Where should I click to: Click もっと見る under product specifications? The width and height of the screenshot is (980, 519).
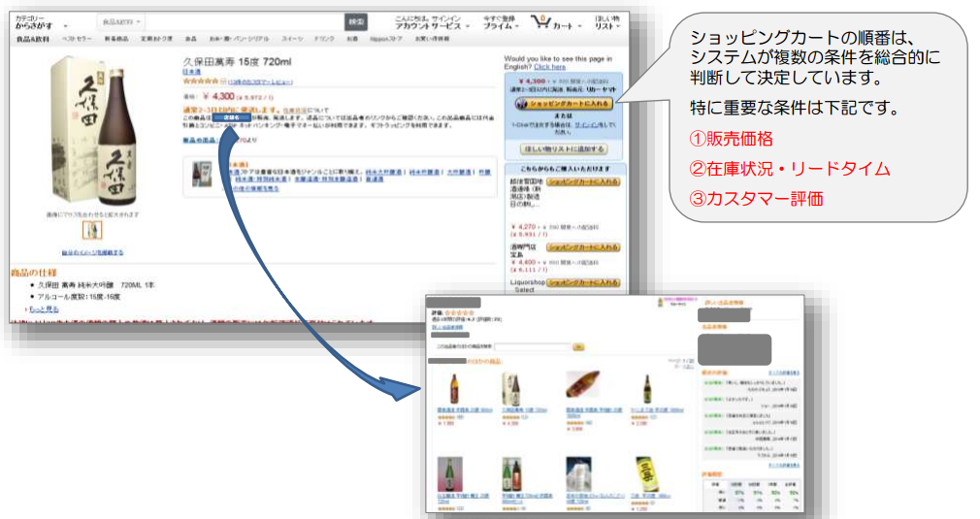click(44, 309)
